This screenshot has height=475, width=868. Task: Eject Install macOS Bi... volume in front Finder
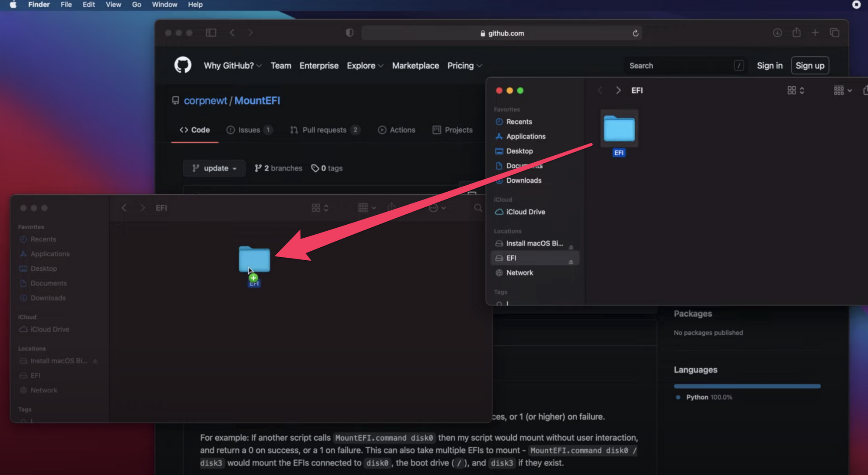click(571, 247)
